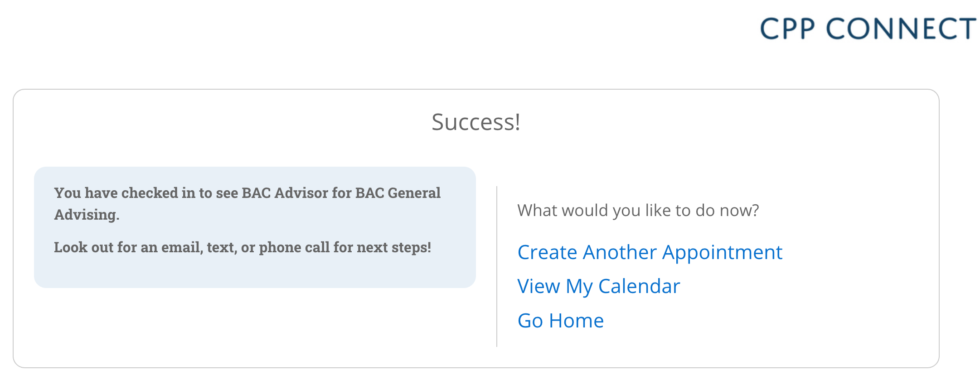Click the word "Advising." in the confirmation
The image size is (980, 375).
point(87,215)
